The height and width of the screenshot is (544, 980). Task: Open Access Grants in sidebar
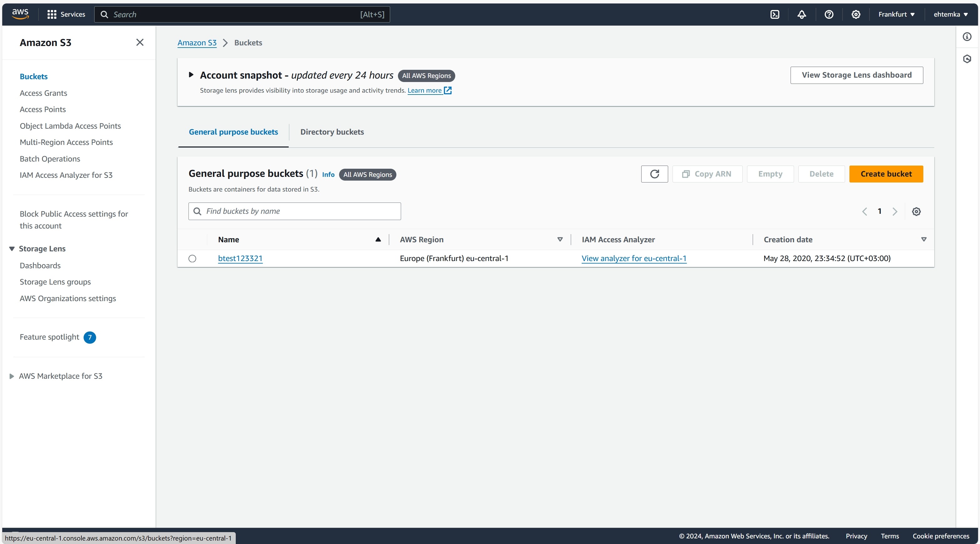(x=44, y=93)
